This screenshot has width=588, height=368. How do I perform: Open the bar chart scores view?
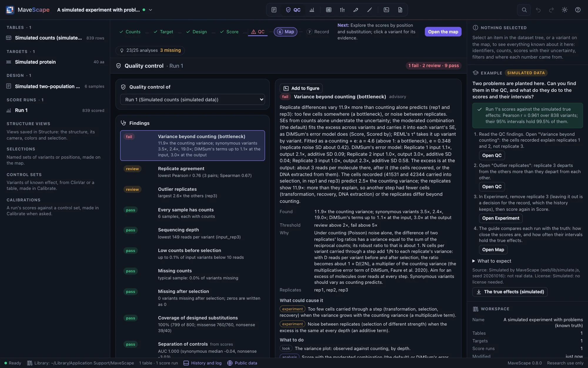point(312,10)
